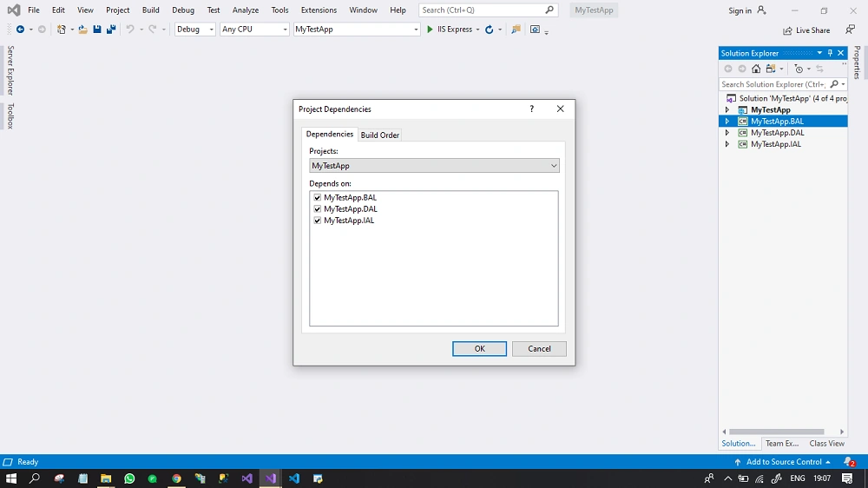Click the Solution Explorer horizontal scrollbar

[x=776, y=432]
